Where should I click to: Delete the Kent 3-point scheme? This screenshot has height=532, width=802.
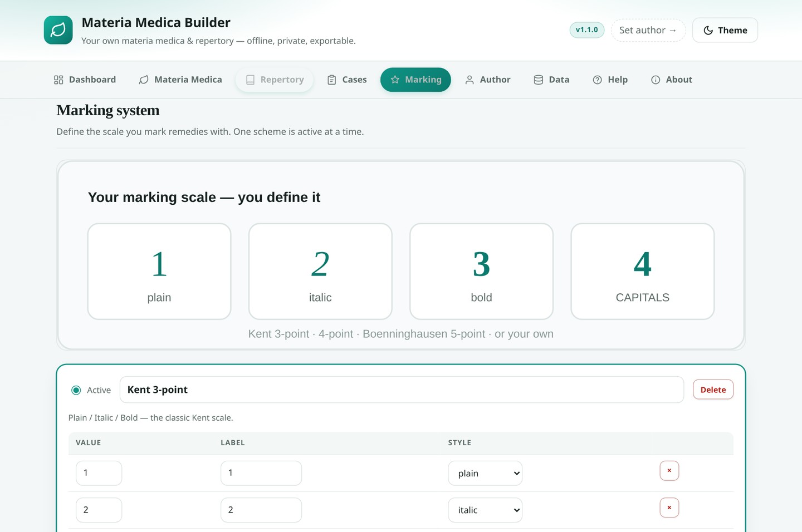(x=713, y=390)
